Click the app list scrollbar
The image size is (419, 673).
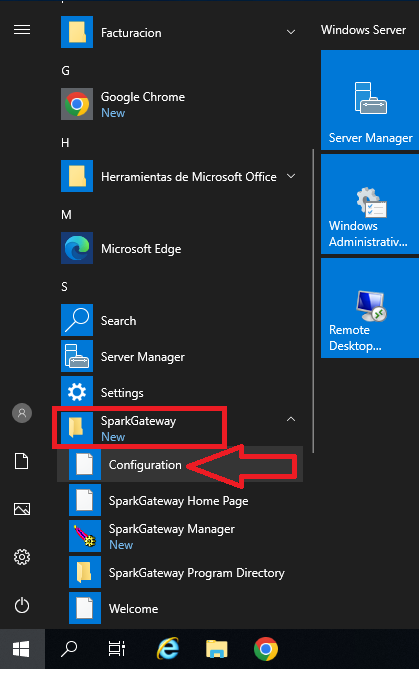313,301
